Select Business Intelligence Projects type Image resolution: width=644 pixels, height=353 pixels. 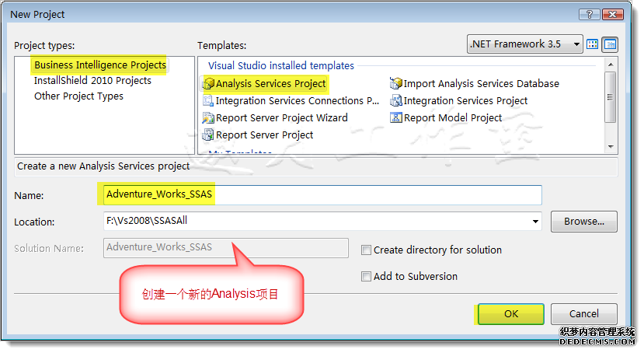(x=99, y=65)
